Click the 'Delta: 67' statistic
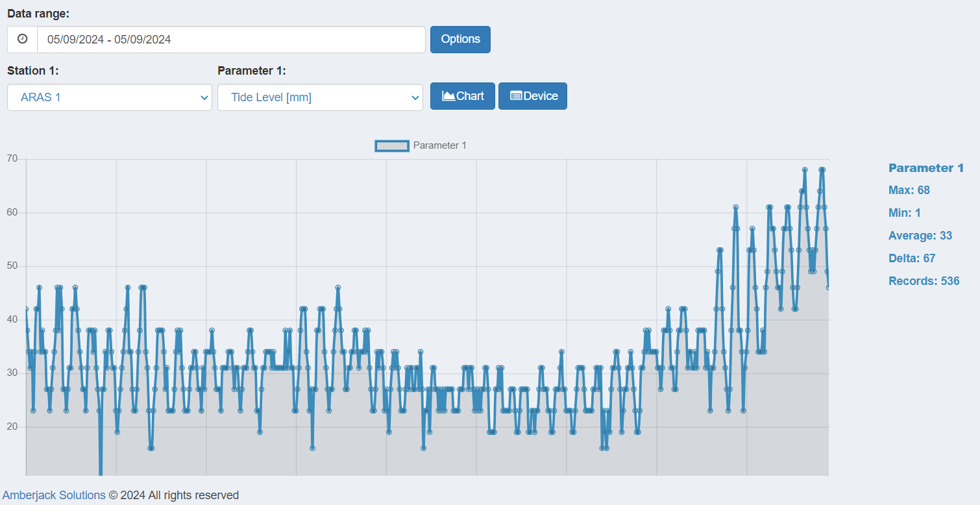Screen dimensions: 980x505 click(911, 258)
